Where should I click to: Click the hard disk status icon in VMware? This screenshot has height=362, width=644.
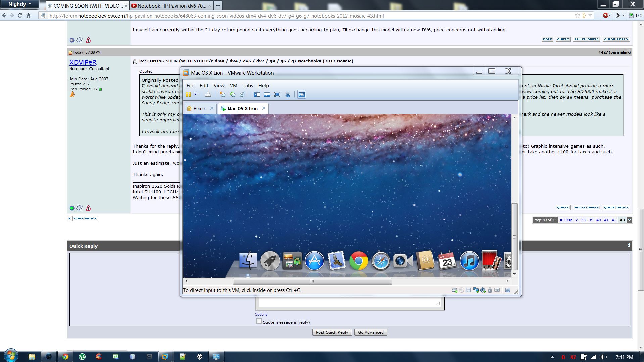454,290
